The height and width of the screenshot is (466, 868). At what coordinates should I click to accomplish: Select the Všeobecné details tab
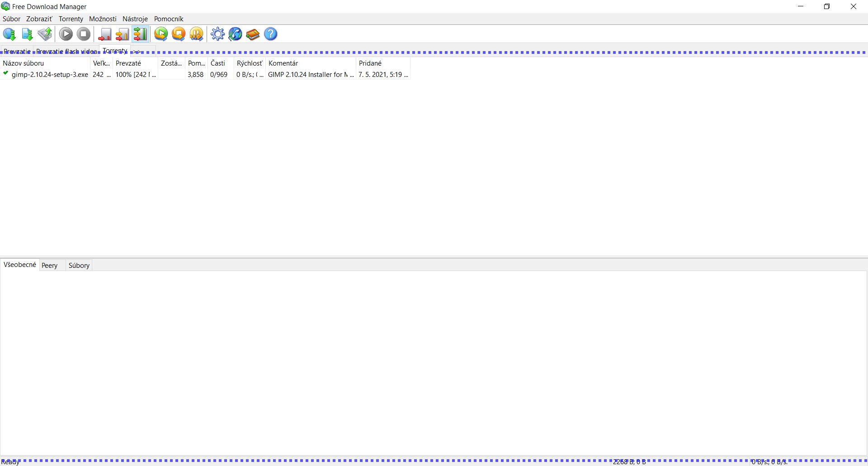[x=20, y=265]
